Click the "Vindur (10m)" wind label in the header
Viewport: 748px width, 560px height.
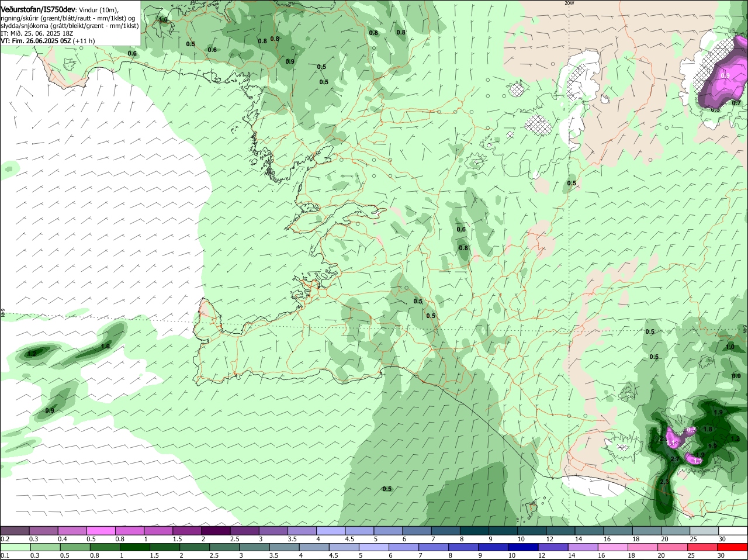point(99,11)
